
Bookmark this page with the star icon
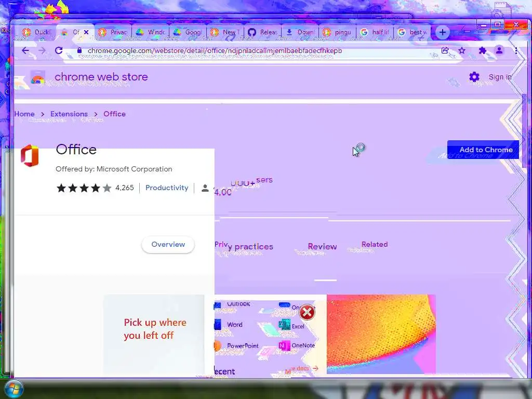click(x=462, y=50)
